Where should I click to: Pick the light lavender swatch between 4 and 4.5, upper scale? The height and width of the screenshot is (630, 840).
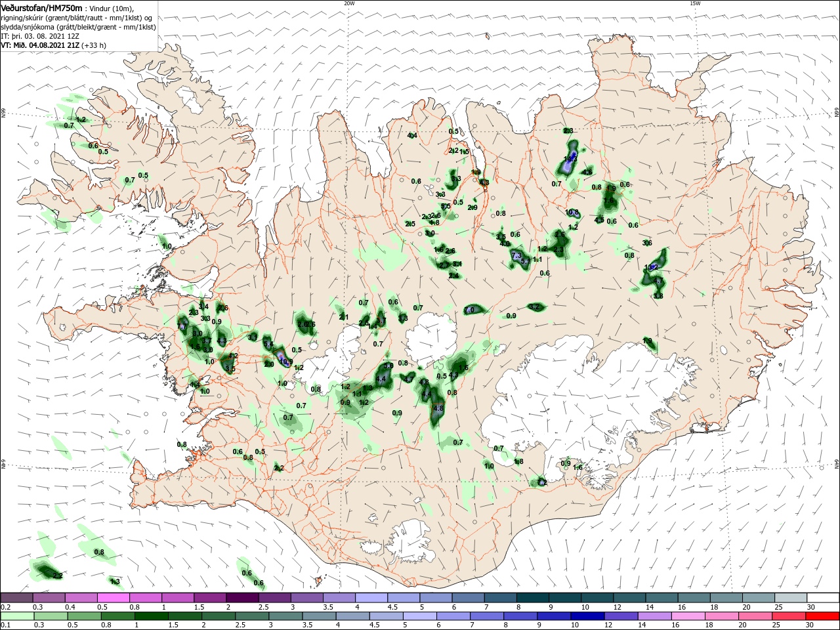[x=371, y=598]
